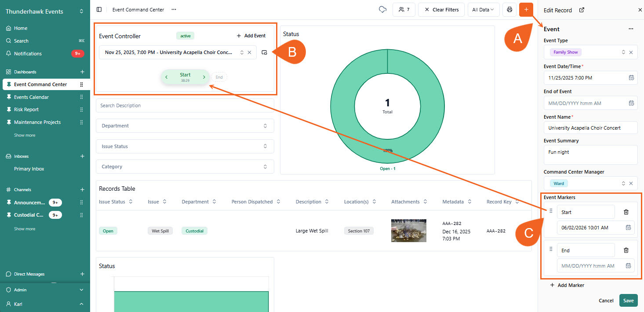Image resolution: width=644 pixels, height=312 pixels.
Task: Click the Event Summary text box
Action: pos(590,155)
